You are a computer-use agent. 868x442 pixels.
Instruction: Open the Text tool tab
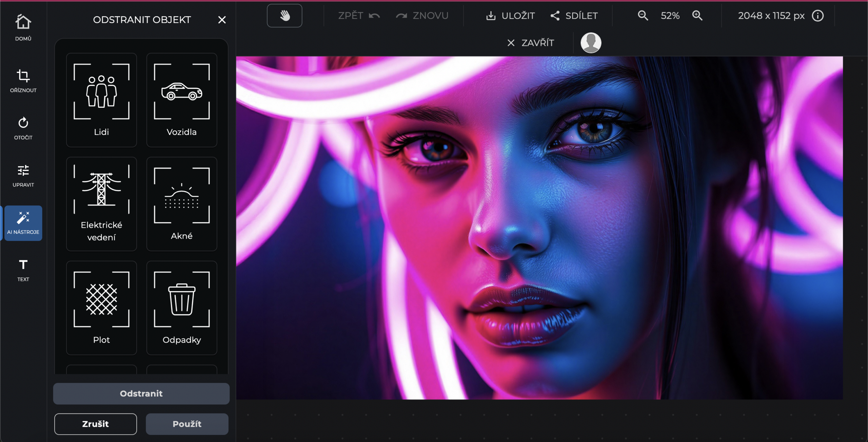click(x=23, y=270)
